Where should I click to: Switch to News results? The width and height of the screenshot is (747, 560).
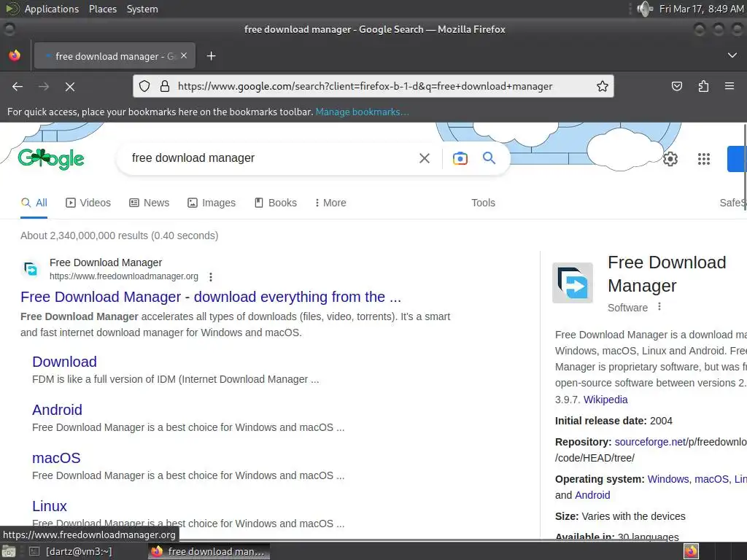[149, 203]
